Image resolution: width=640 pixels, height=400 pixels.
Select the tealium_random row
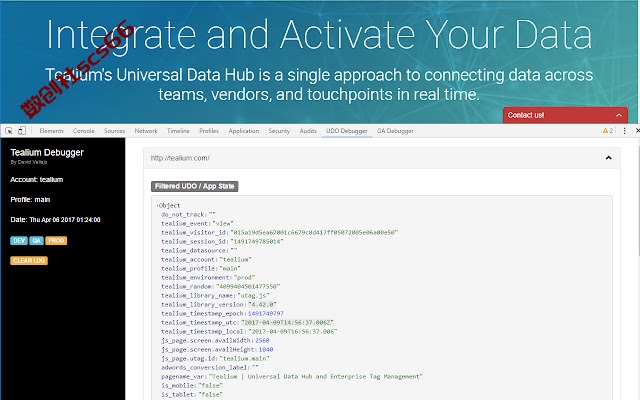click(x=221, y=287)
